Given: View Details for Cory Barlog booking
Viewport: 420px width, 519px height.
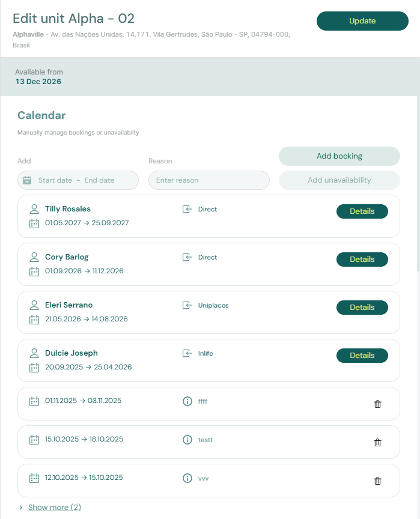Looking at the screenshot, I should 362,259.
